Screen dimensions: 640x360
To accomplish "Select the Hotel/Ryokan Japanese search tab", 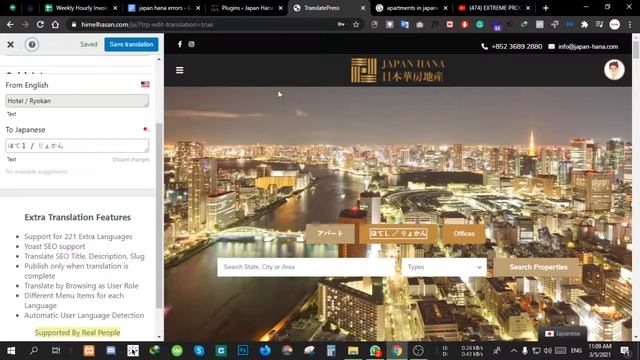I will 398,233.
